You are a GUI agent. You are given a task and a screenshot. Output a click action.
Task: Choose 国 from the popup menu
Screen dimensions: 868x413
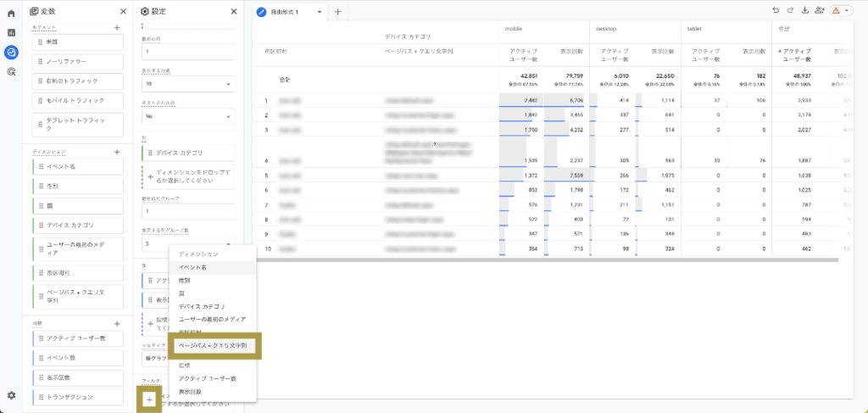click(x=212, y=293)
